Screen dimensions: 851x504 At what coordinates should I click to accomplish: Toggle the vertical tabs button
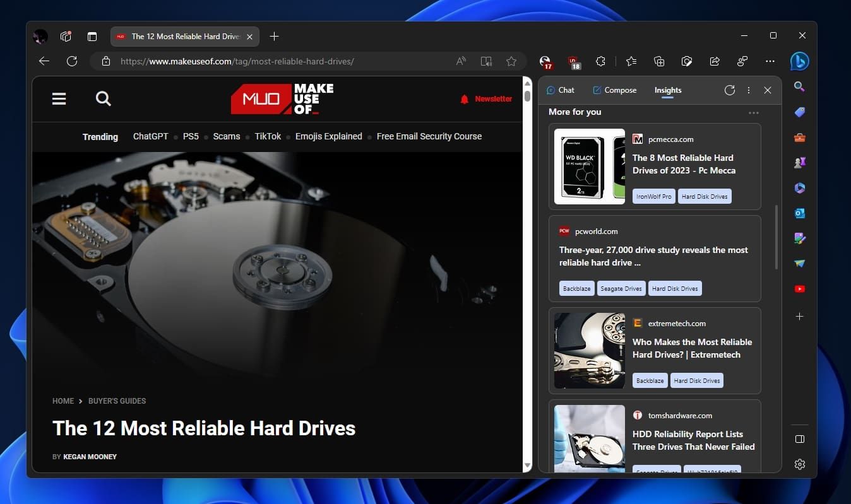(x=92, y=37)
